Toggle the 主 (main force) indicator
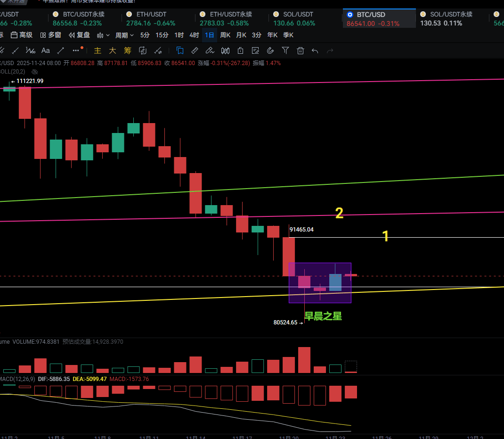 [x=98, y=50]
